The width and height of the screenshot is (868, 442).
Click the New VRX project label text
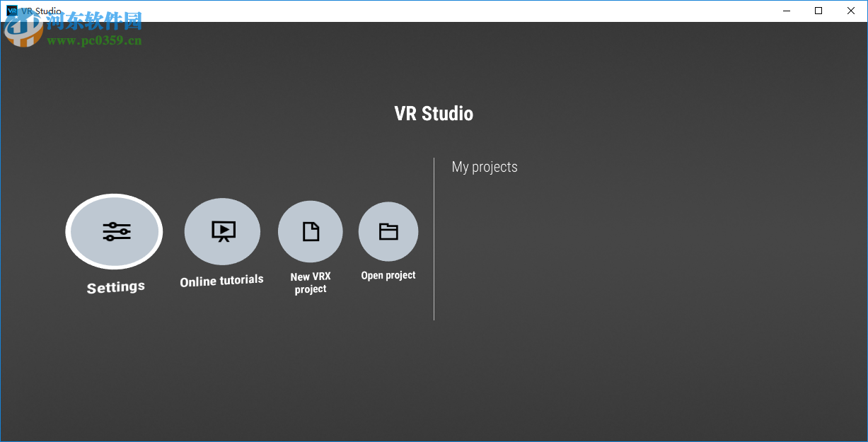310,281
